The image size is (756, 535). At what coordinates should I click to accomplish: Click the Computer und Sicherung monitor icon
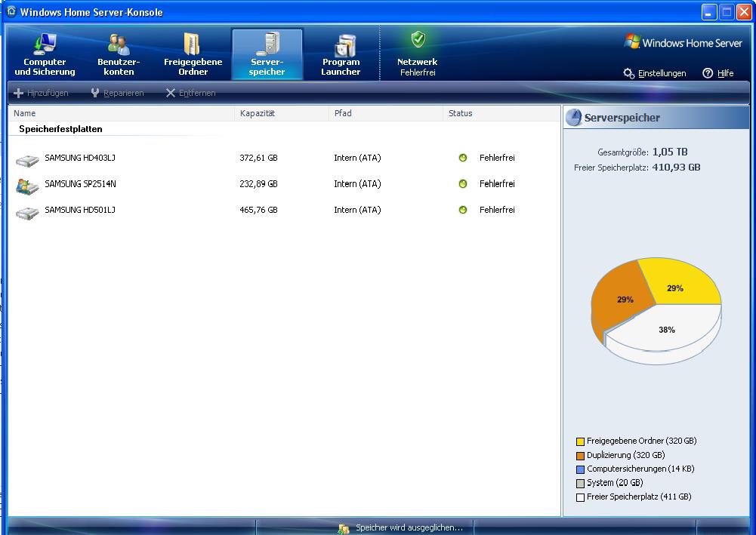coord(45,44)
